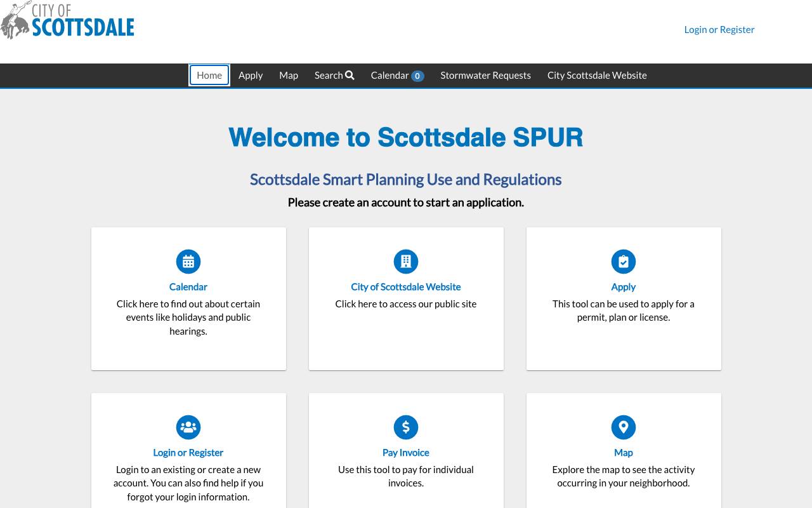Open the Map card title link
The width and height of the screenshot is (812, 508).
[624, 453]
